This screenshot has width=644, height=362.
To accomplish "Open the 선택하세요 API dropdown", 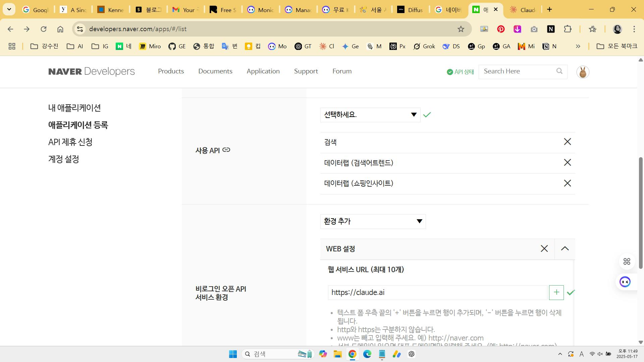I will (370, 115).
